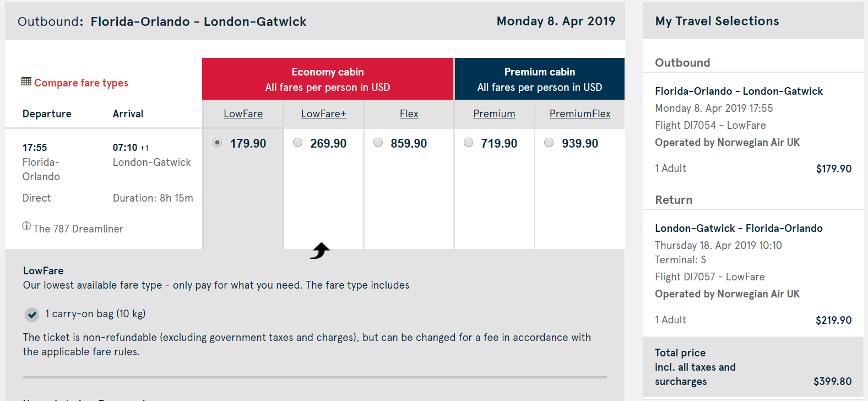Click the Economy cabin red header
868x401 pixels.
(328, 79)
